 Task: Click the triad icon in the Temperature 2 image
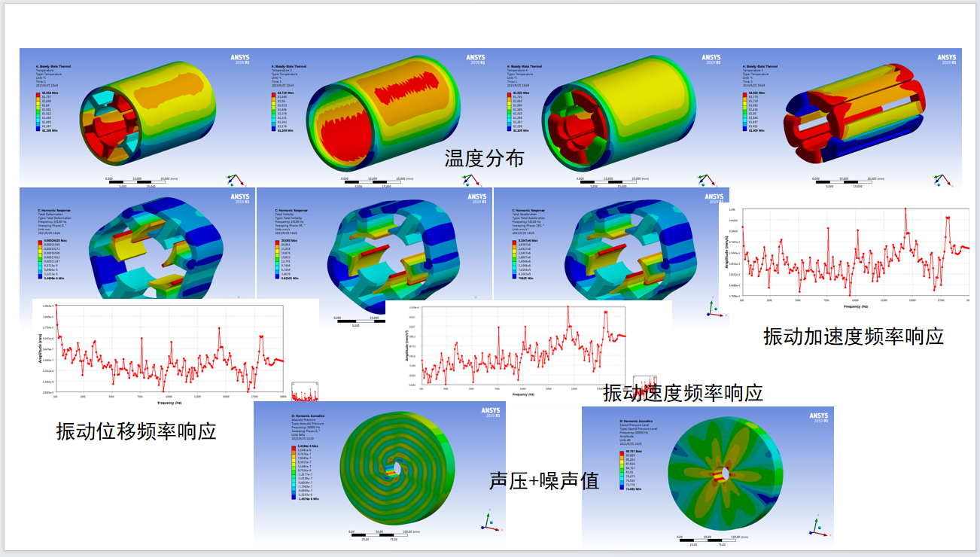pyautogui.click(x=470, y=181)
